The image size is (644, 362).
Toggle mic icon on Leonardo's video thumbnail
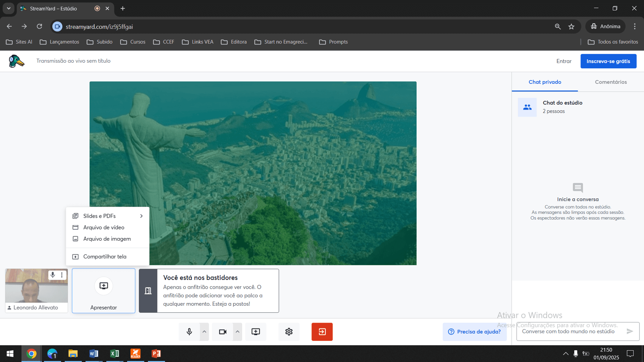[x=53, y=275]
